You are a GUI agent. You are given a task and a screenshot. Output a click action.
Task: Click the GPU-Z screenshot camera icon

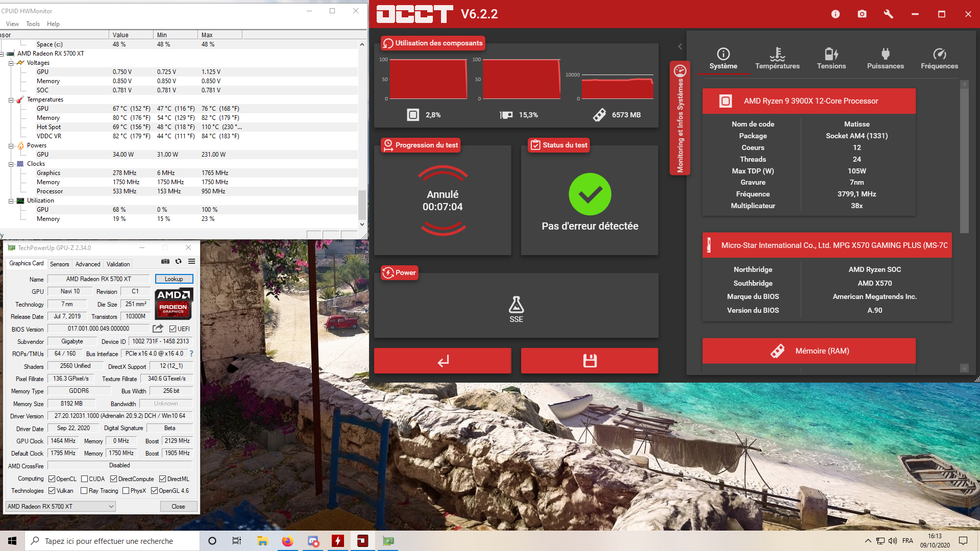(165, 261)
